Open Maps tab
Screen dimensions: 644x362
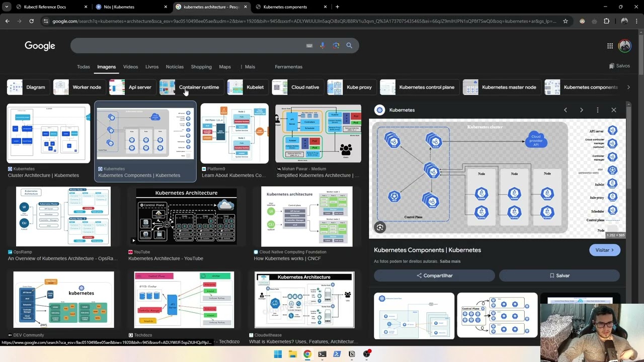click(225, 67)
